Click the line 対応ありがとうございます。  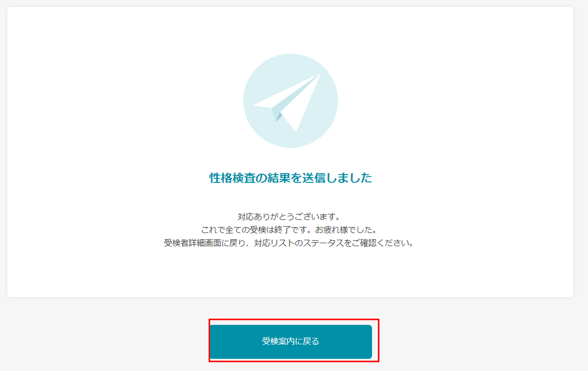[289, 217]
